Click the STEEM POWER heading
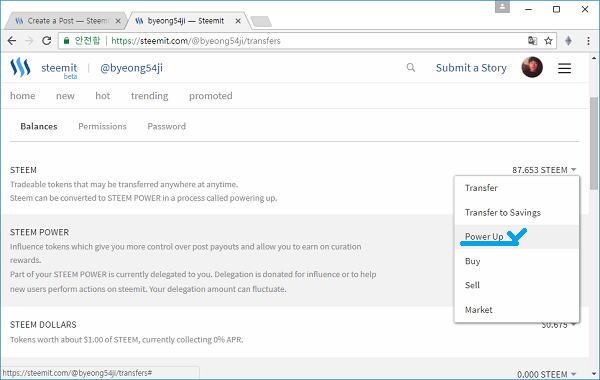This screenshot has width=600, height=380. (x=39, y=232)
